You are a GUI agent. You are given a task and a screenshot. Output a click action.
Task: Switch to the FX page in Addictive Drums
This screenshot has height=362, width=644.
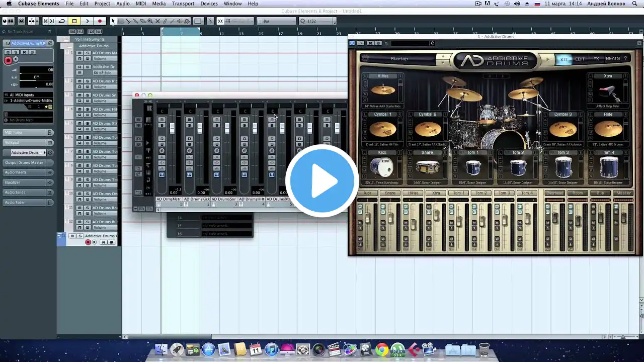[x=596, y=59]
